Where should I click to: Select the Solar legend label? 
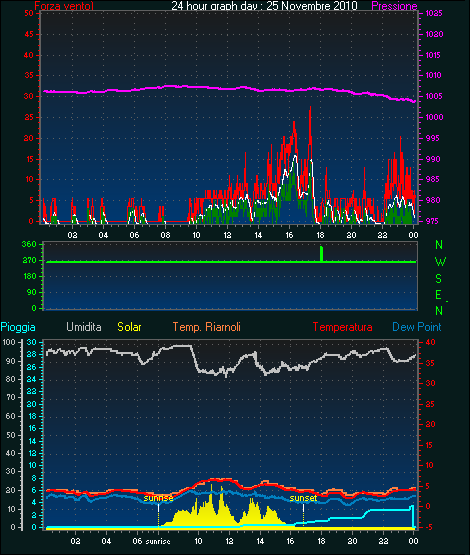(129, 327)
